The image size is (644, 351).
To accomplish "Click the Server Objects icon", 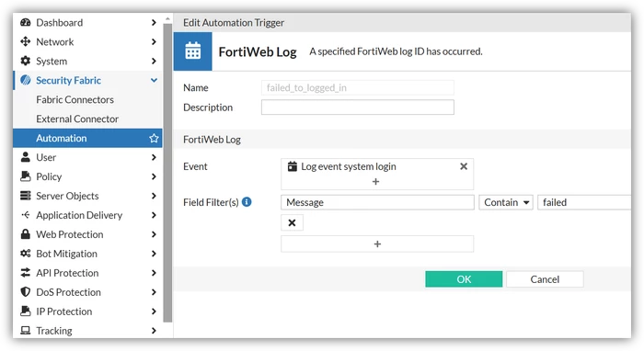I will point(26,196).
